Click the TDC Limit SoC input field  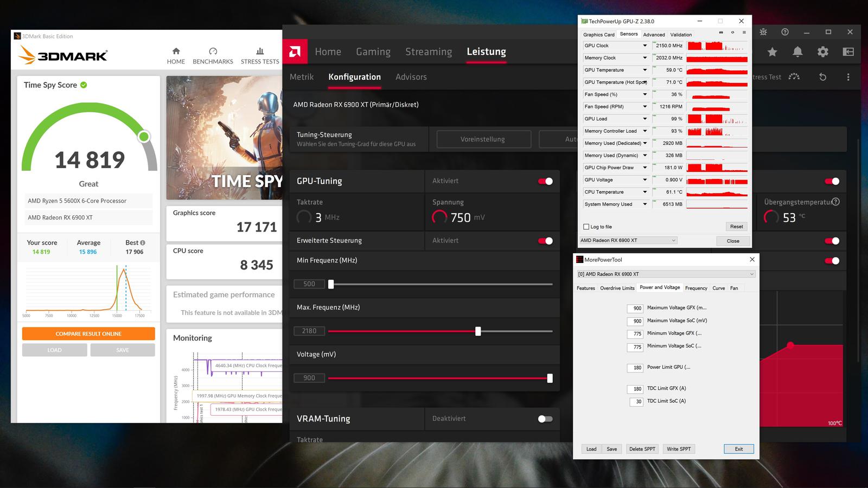coord(636,402)
